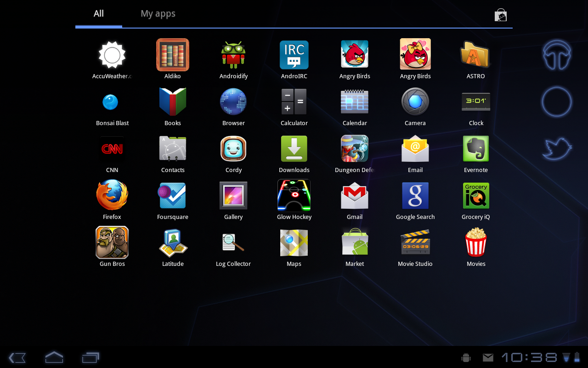
Task: Open Movie Studio app
Action: click(415, 242)
